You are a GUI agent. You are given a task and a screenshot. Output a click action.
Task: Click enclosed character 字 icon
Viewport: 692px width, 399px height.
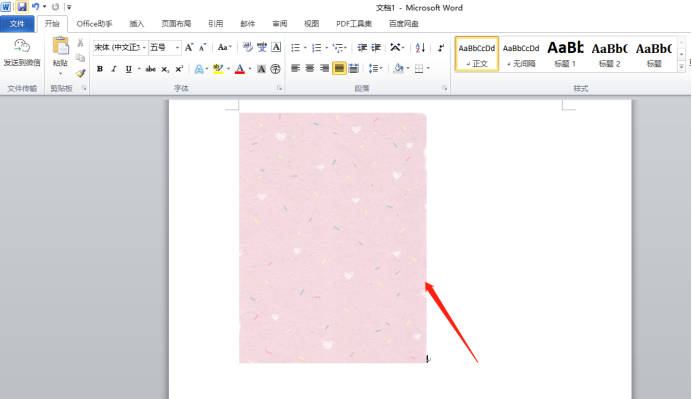coord(275,69)
